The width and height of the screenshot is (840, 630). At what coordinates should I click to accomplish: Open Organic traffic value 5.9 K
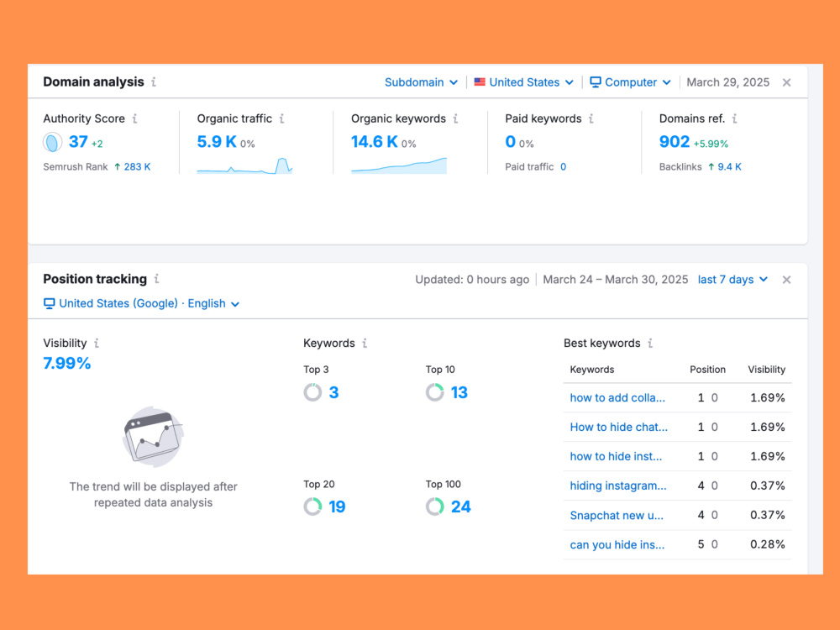pos(217,142)
